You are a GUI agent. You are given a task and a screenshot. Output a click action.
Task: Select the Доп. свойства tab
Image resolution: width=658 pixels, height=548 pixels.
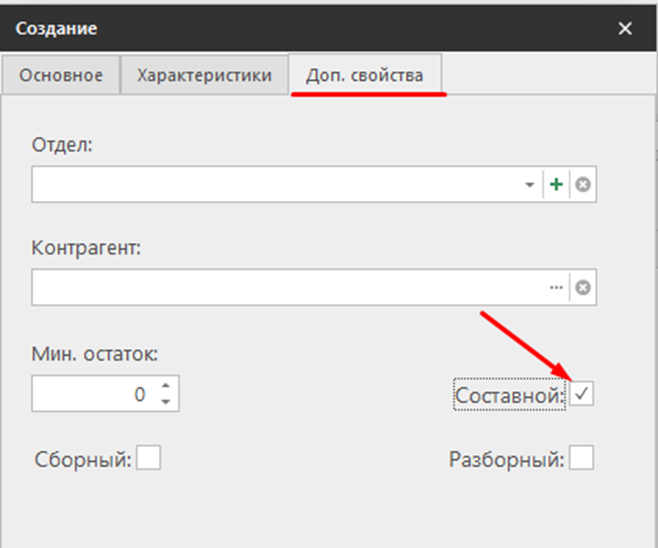click(x=364, y=76)
